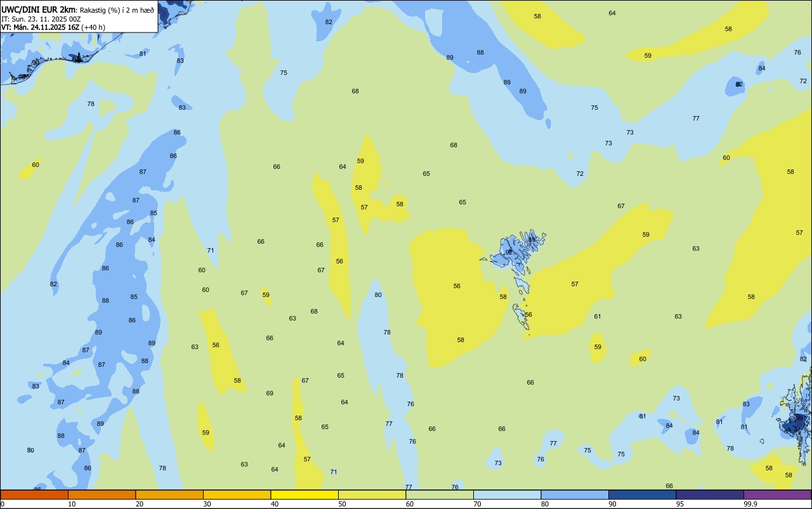This screenshot has width=812, height=509.
Task: Click the 95–99.9 navy legend swatch
Action: pos(710,494)
